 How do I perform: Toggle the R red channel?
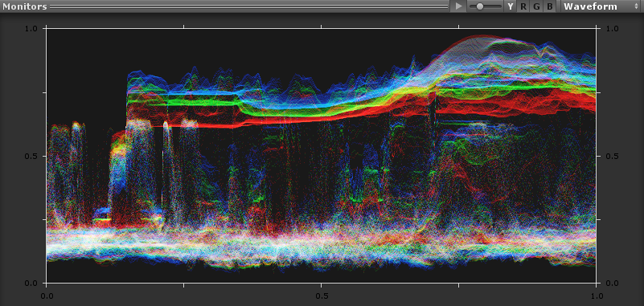click(523, 6)
